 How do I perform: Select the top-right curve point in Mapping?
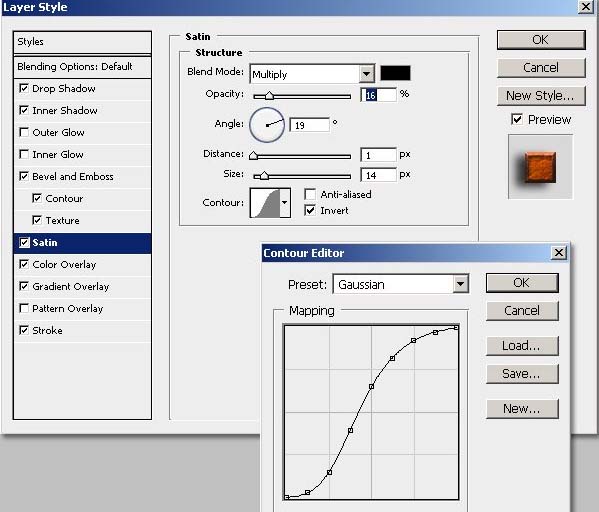[x=456, y=327]
